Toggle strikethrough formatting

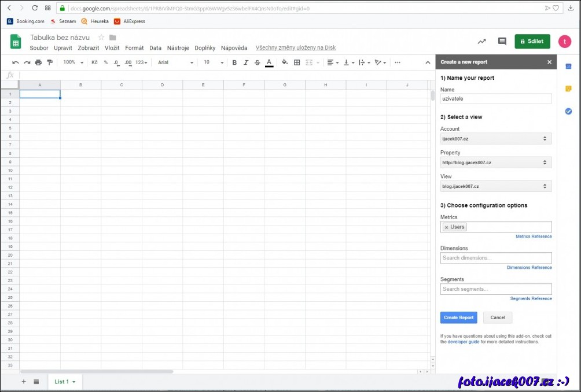(257, 62)
